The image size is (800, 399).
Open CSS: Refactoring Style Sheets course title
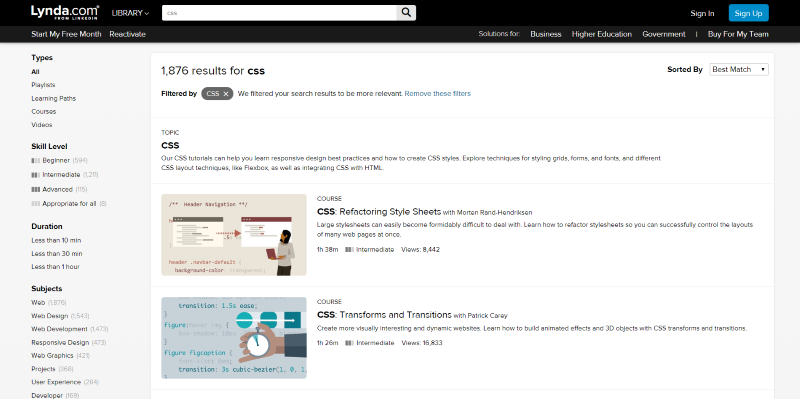point(379,212)
